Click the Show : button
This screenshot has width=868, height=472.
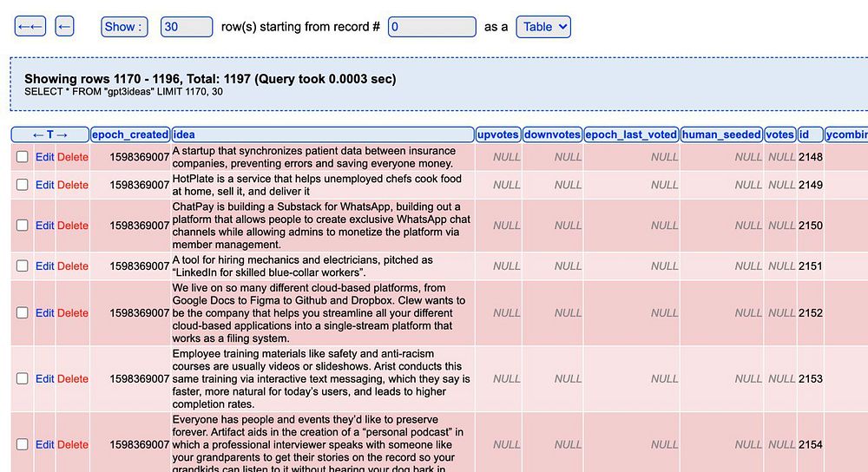tap(124, 27)
